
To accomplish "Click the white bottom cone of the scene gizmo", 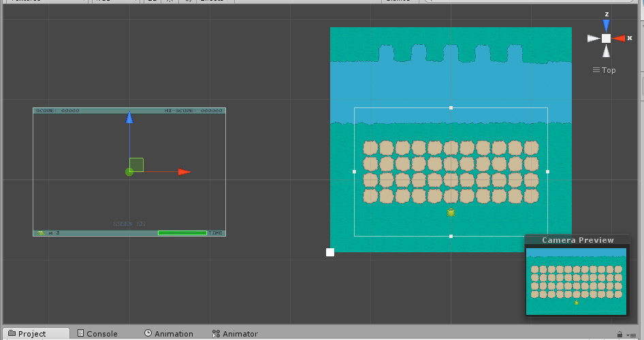I will (x=606, y=51).
